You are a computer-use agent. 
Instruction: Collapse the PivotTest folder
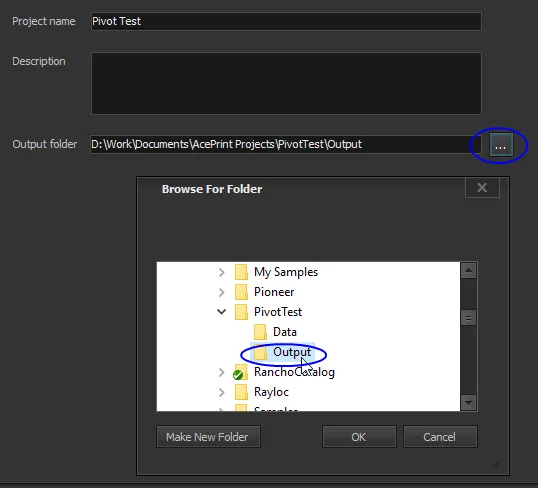(x=222, y=312)
